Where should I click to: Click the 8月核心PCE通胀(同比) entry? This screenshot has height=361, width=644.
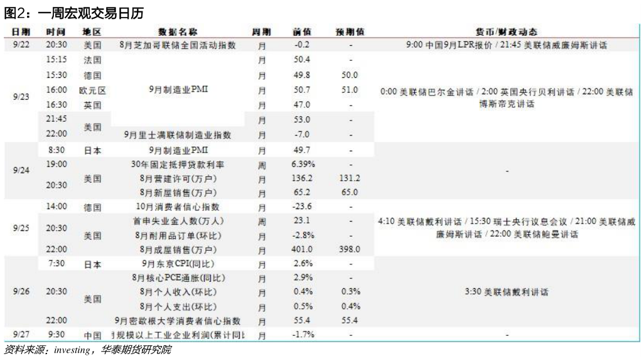tap(178, 277)
